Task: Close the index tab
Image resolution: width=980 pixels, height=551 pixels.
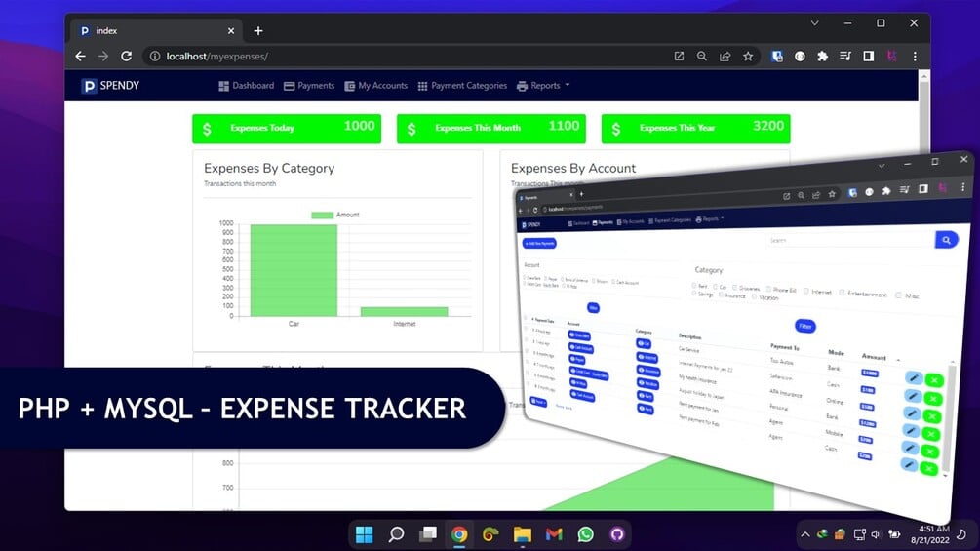Action: [231, 30]
